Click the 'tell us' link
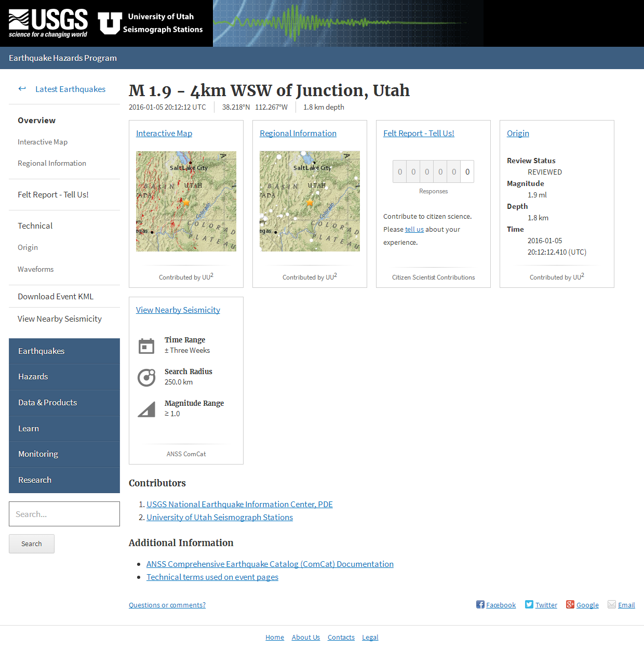The height and width of the screenshot is (649, 644). pos(414,229)
